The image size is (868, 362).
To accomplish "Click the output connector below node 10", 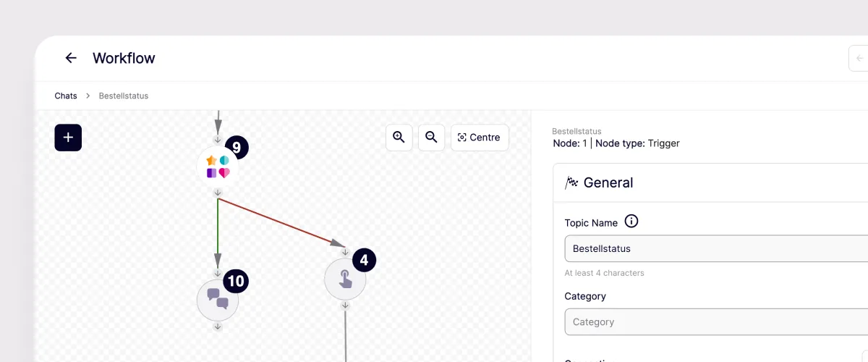I will point(218,326).
